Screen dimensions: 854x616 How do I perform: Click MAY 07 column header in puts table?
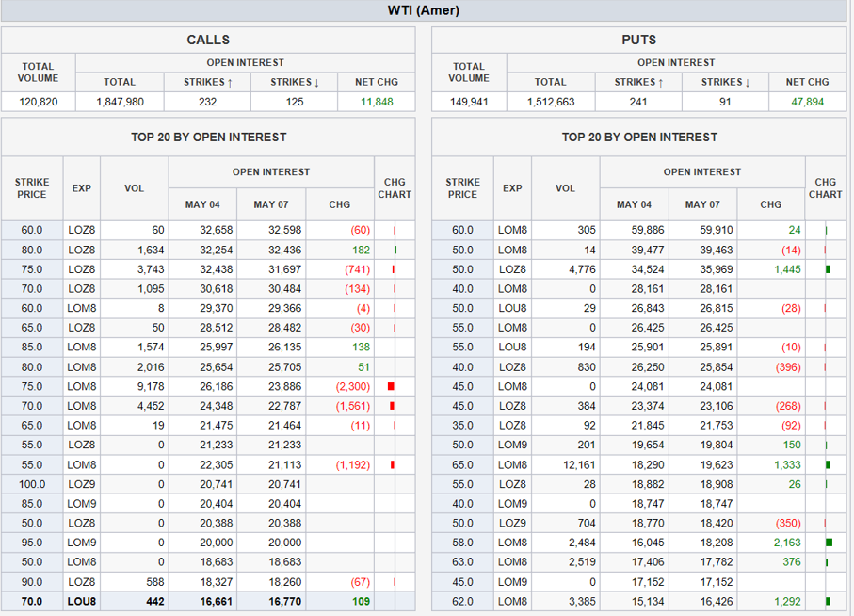(x=702, y=204)
